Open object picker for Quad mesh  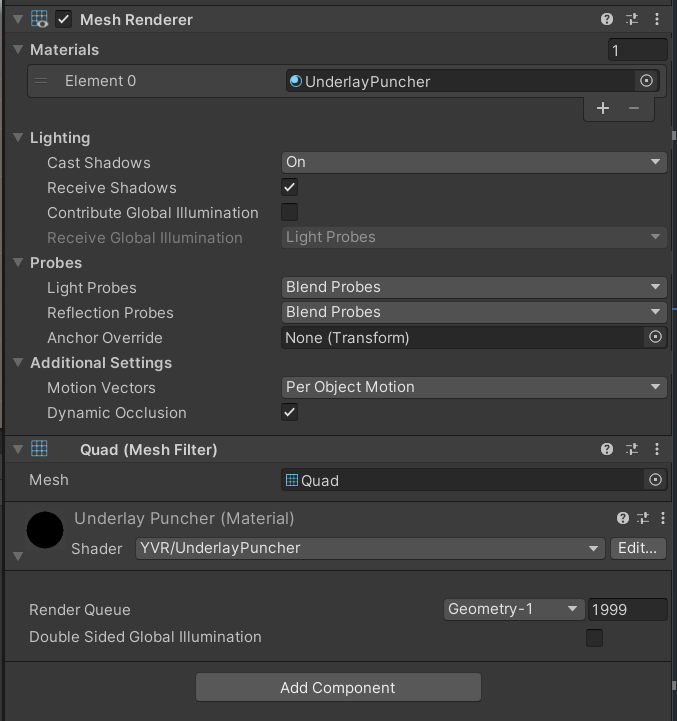coord(655,480)
